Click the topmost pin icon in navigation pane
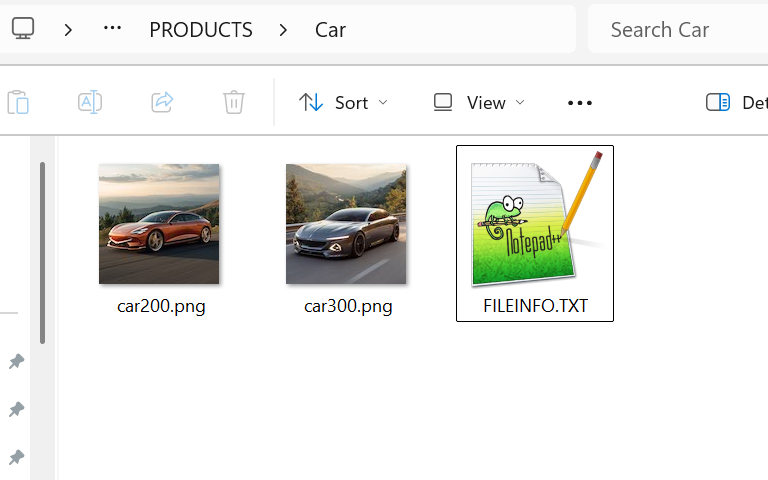Viewport: 768px width, 480px height. coord(16,361)
